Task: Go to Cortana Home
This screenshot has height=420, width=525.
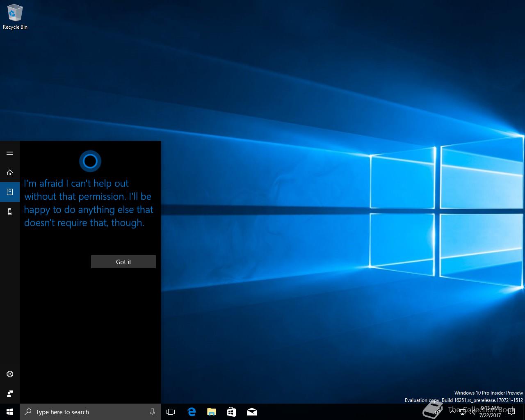Action: [x=10, y=172]
